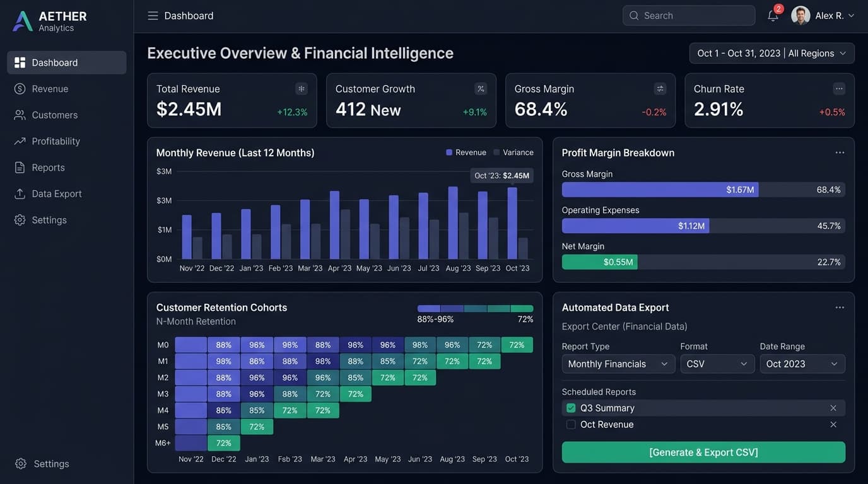Click the Customer Growth percent icon
Viewport: 868px width, 484px height.
click(481, 89)
